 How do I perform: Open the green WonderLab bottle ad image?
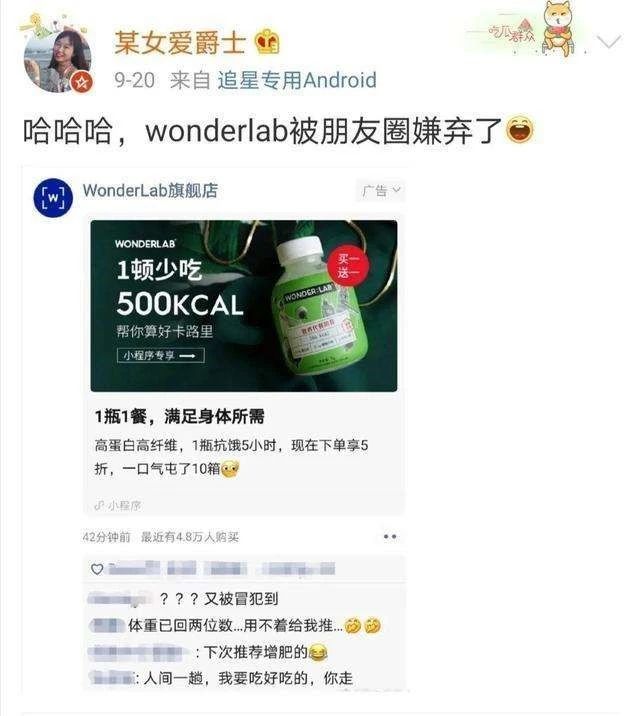[x=244, y=306]
